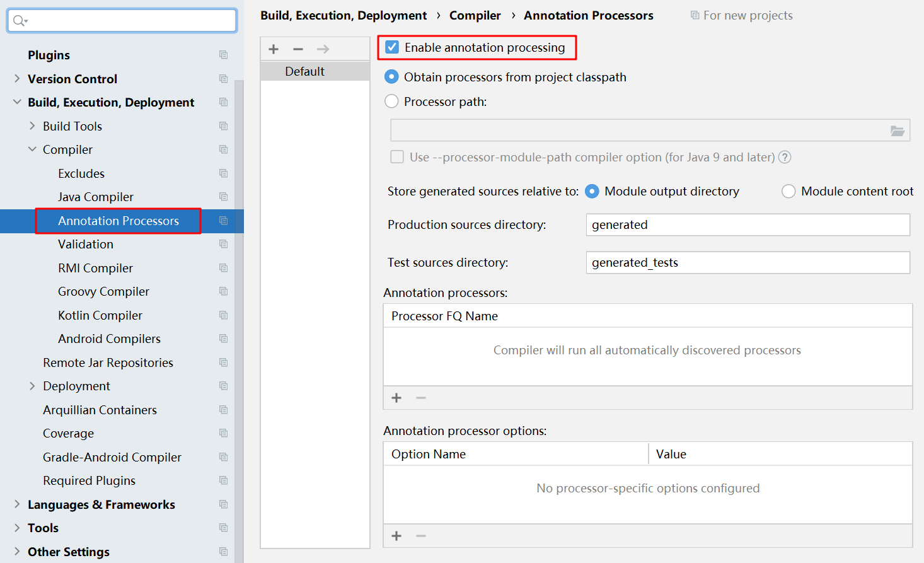Add a processor option with the plus icon
Viewport: 924px width, 563px height.
(396, 536)
